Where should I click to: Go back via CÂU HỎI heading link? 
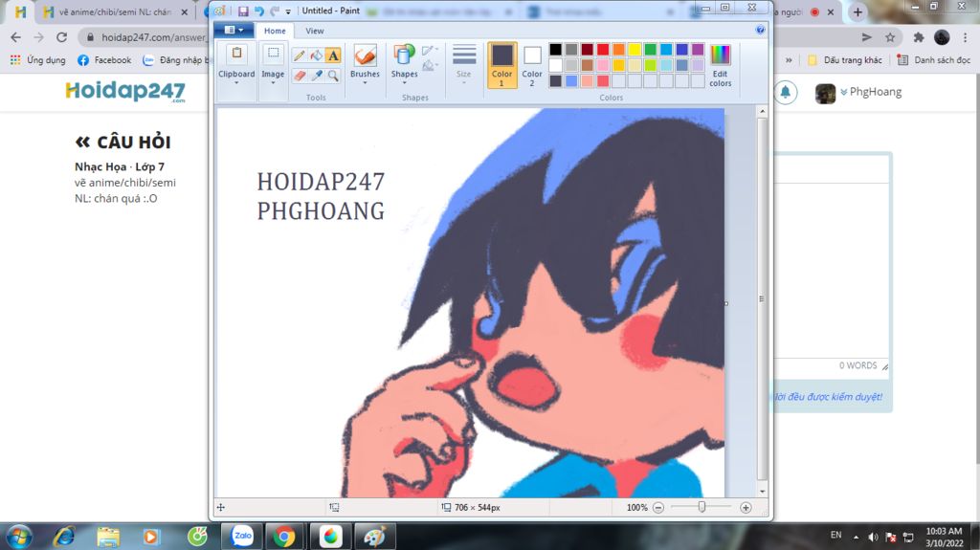click(123, 142)
